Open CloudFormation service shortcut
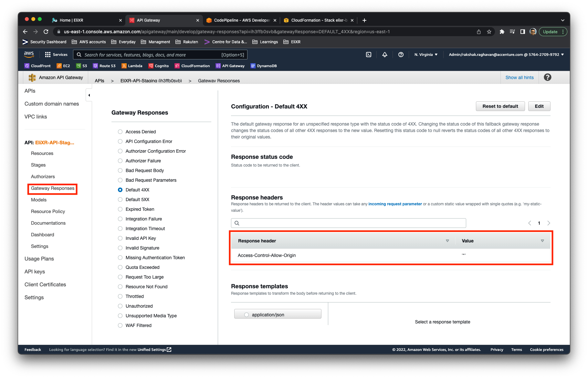This screenshot has width=588, height=378. pyautogui.click(x=192, y=66)
